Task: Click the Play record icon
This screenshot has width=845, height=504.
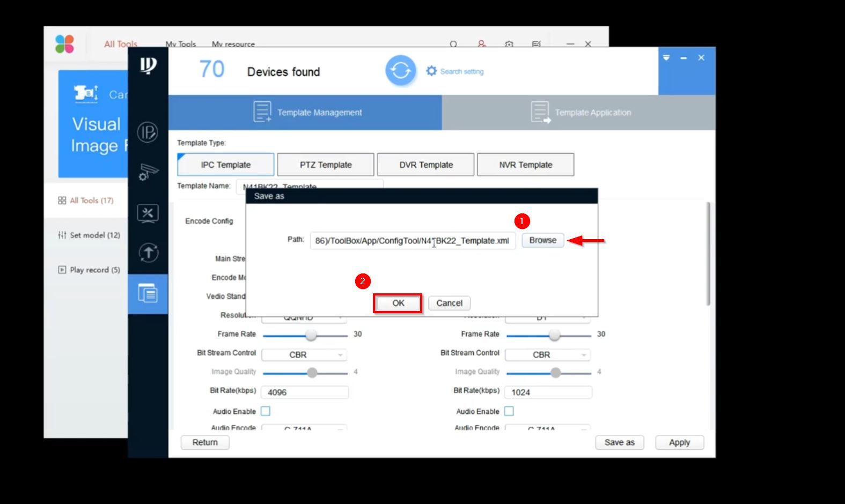Action: coord(62,270)
